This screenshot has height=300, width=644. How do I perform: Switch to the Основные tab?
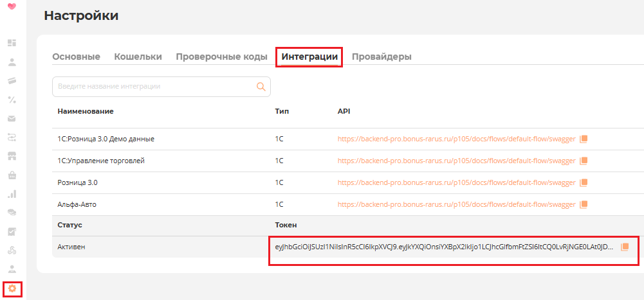coord(76,57)
